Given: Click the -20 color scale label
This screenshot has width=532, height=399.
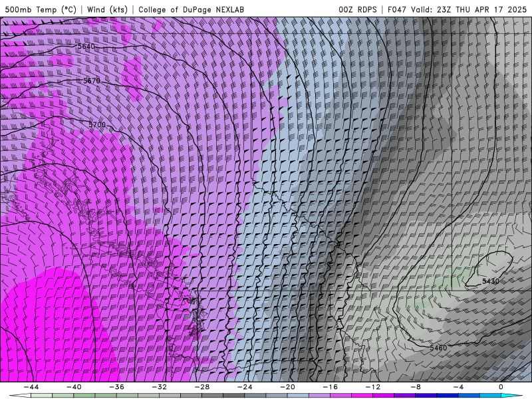Looking at the screenshot, I should [x=287, y=387].
